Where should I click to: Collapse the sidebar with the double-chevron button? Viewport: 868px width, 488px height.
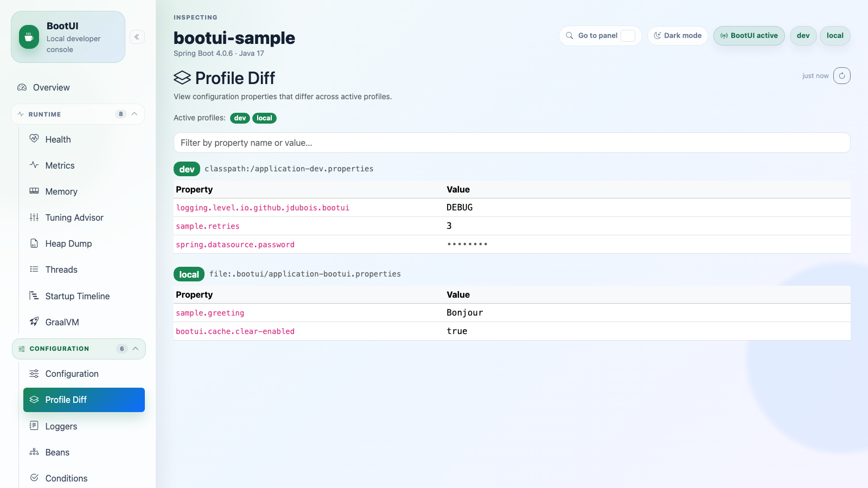click(x=137, y=37)
